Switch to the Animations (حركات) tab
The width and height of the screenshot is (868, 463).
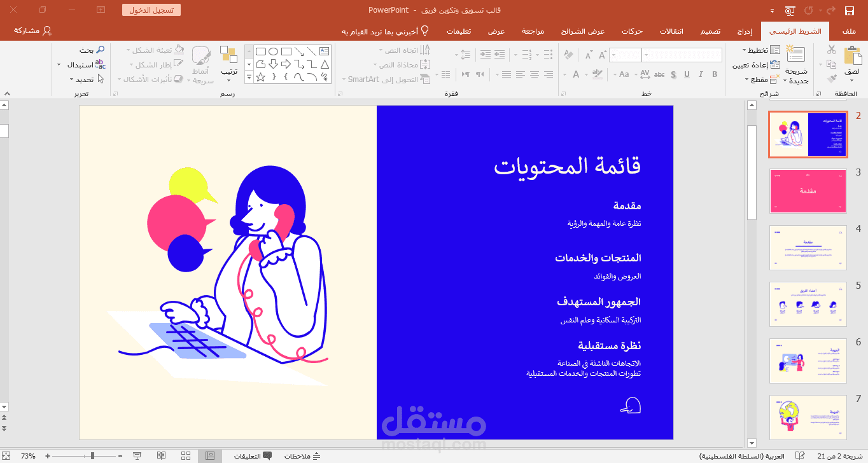[x=632, y=31]
